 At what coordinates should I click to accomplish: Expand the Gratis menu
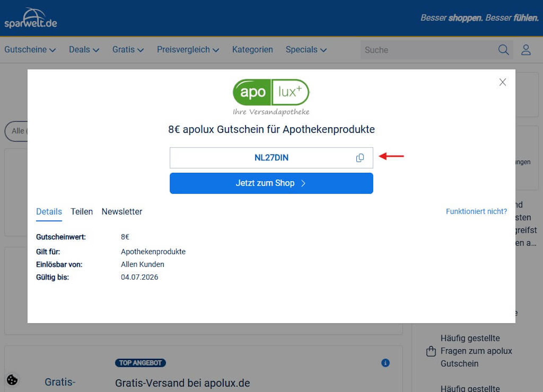[128, 50]
